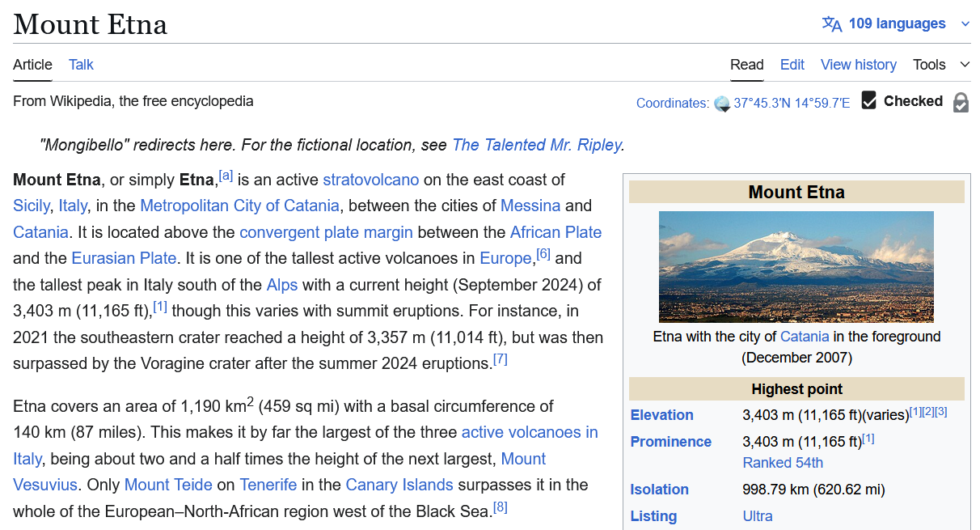980x530 pixels.
Task: Click the Listing infobox label
Action: coord(653,516)
